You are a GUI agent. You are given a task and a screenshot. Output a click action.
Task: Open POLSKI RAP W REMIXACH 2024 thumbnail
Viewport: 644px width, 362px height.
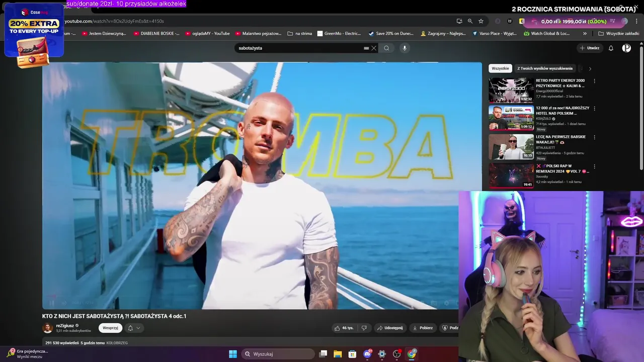(511, 175)
